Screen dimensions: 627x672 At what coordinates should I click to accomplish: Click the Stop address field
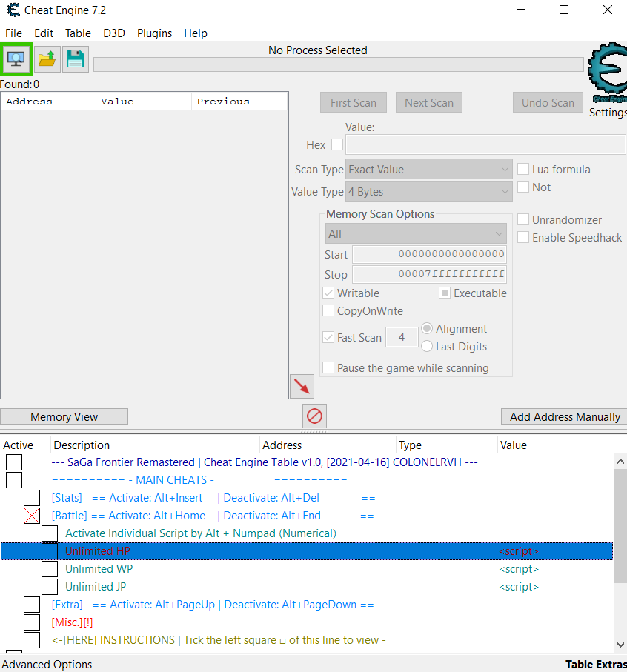click(x=429, y=274)
